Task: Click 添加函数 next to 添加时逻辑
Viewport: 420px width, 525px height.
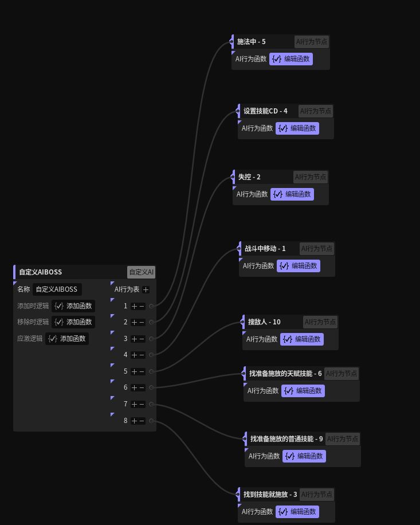Action: click(73, 306)
